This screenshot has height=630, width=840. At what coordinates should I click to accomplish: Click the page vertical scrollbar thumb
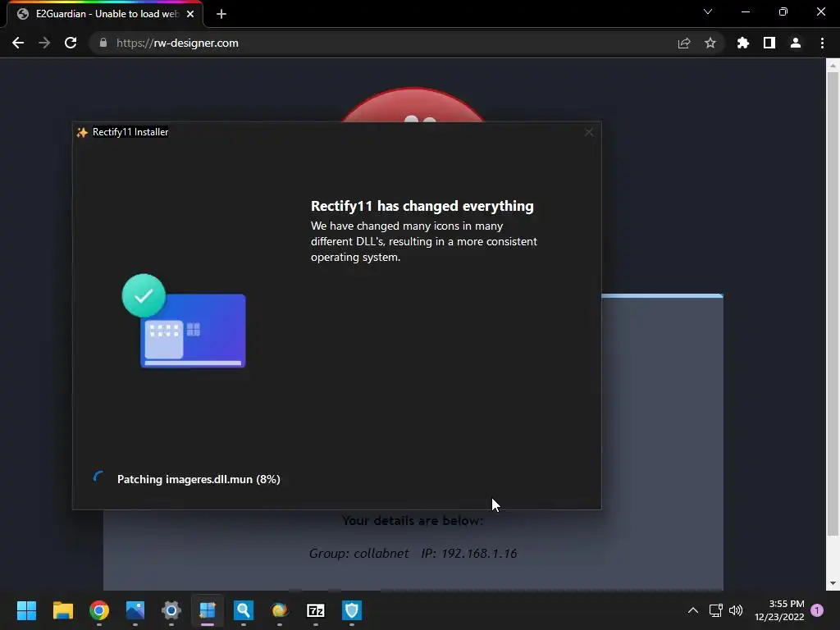(x=833, y=304)
